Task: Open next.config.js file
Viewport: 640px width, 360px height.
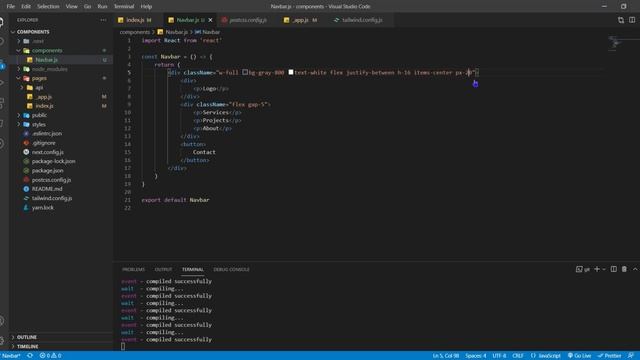Action: pos(48,152)
